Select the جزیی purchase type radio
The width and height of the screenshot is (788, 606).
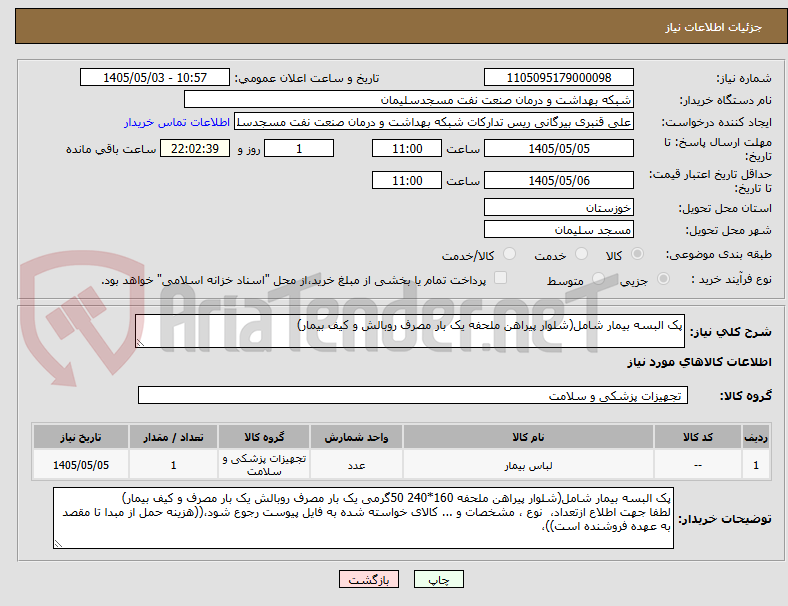(663, 278)
